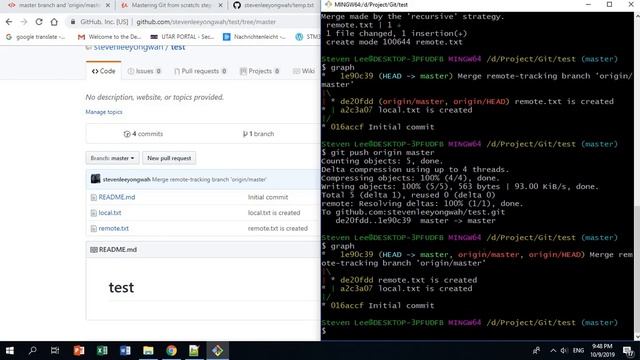Open the 'remote.txt is created' commit link
The height and width of the screenshot is (360, 640).
point(278,229)
